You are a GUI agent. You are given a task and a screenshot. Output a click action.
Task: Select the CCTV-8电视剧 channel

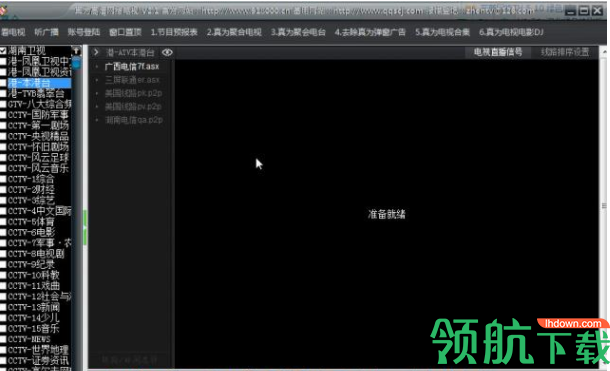(36, 254)
